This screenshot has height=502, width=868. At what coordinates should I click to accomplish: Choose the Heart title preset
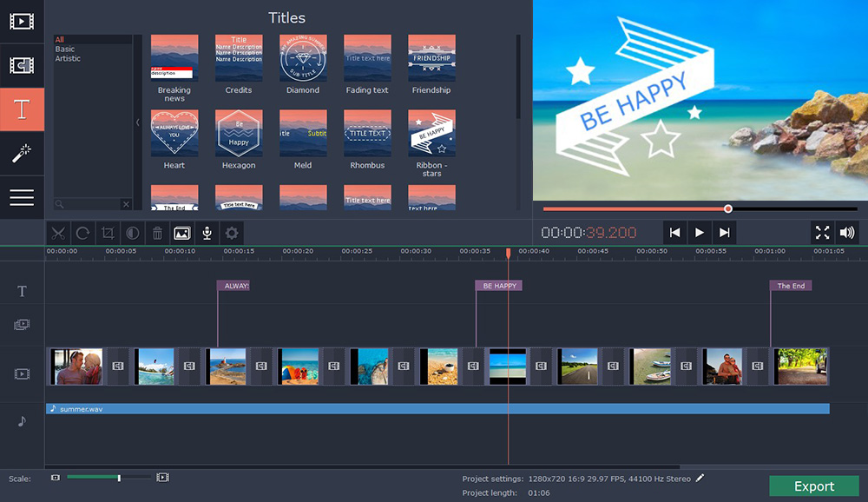(x=174, y=133)
